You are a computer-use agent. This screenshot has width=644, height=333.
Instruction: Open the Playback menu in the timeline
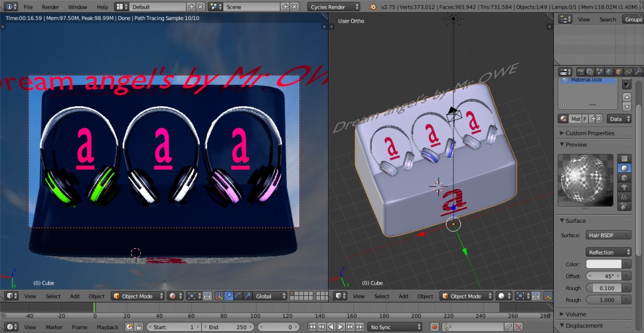pyautogui.click(x=107, y=327)
